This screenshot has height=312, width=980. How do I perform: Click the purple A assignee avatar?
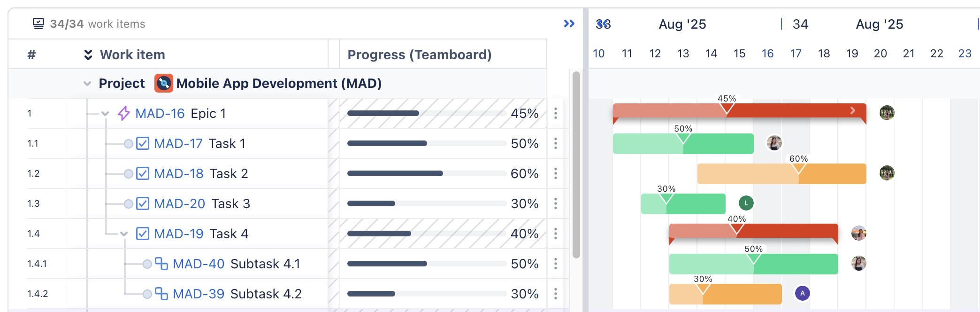(x=802, y=293)
